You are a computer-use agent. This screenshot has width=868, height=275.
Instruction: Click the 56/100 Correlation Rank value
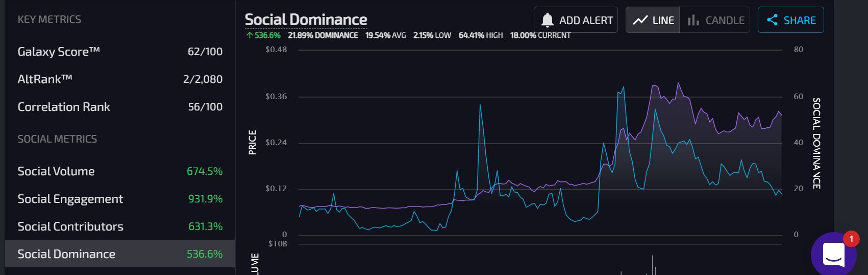coord(205,107)
